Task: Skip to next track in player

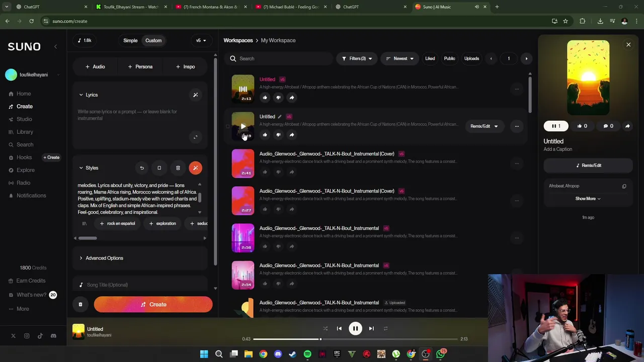Action: click(x=371, y=328)
